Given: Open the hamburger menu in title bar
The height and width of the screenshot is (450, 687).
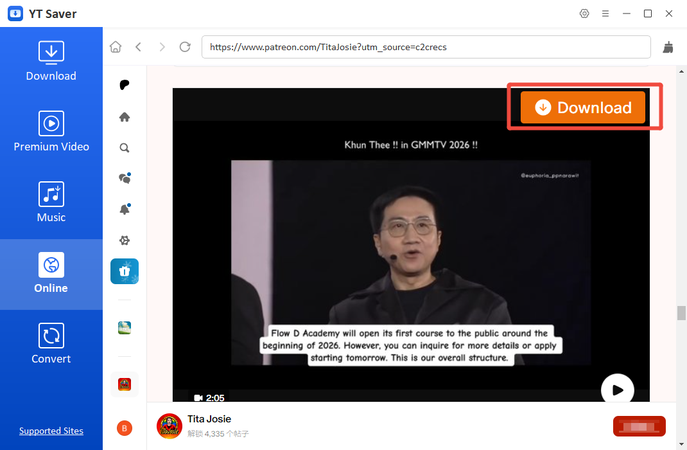Looking at the screenshot, I should 606,14.
